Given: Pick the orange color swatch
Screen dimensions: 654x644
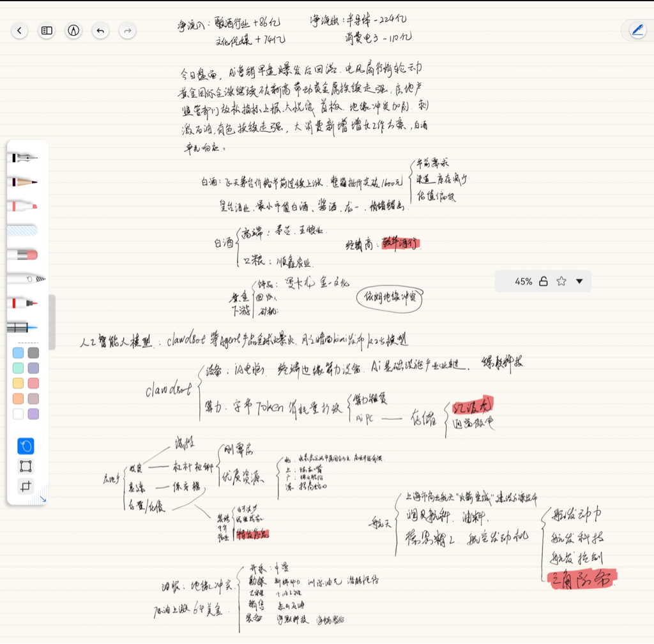Looking at the screenshot, I should [18, 399].
